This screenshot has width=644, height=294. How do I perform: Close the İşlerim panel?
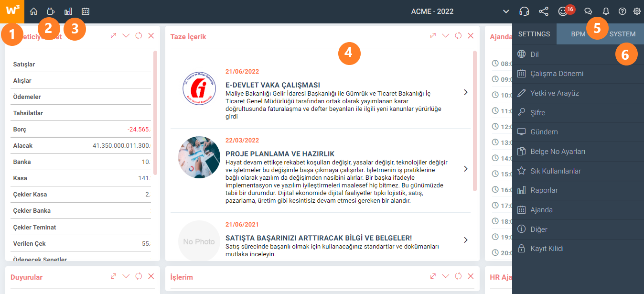pyautogui.click(x=471, y=276)
